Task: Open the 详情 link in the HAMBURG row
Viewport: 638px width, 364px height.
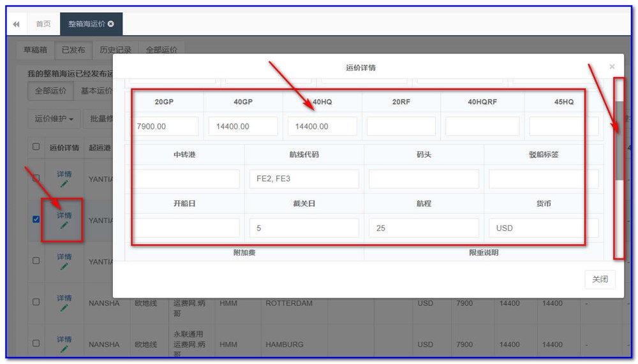Action: (64, 339)
